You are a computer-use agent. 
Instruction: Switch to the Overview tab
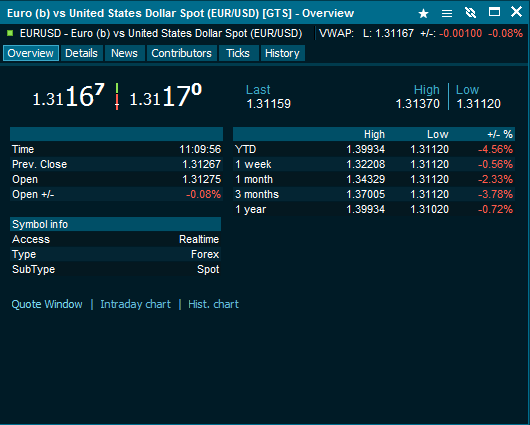point(31,53)
